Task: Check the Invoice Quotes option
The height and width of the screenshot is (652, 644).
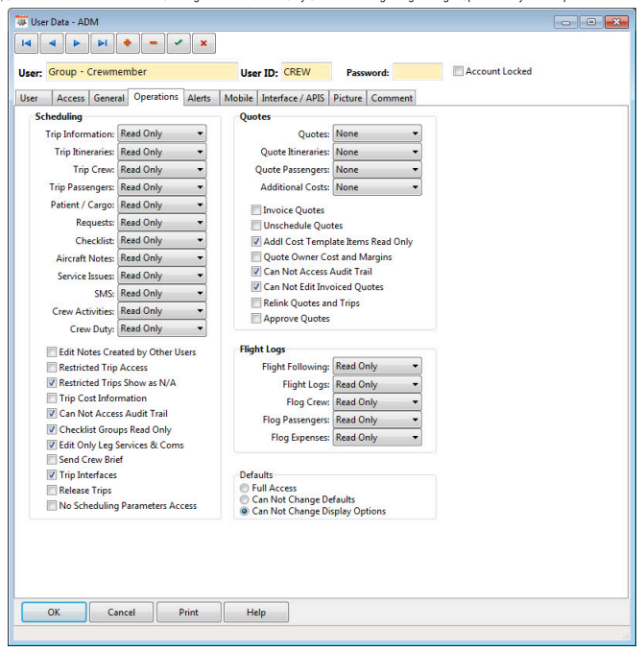Action: pos(256,210)
